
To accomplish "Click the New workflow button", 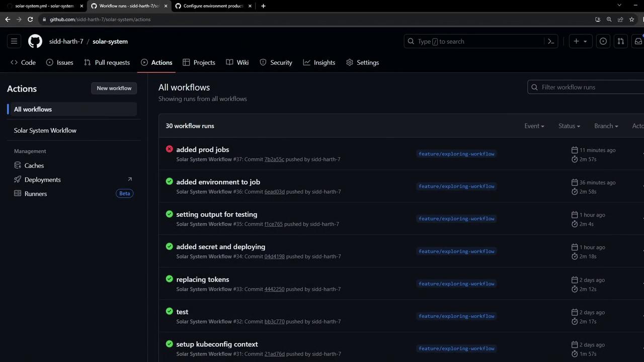I will 114,88.
